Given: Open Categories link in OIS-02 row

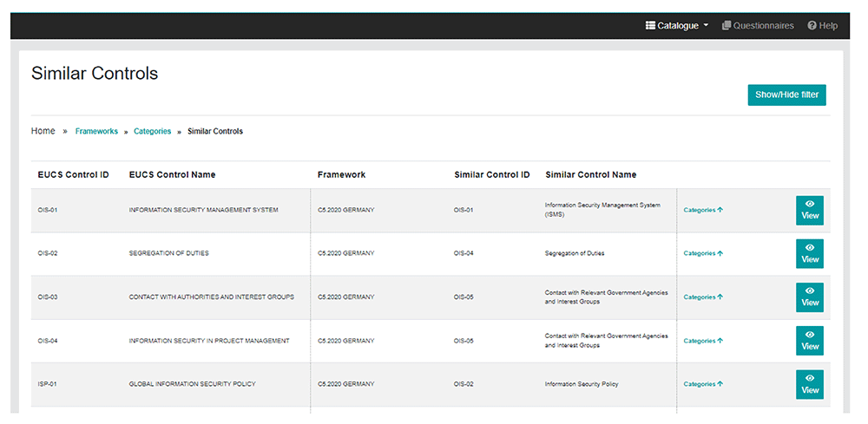Looking at the screenshot, I should (703, 253).
